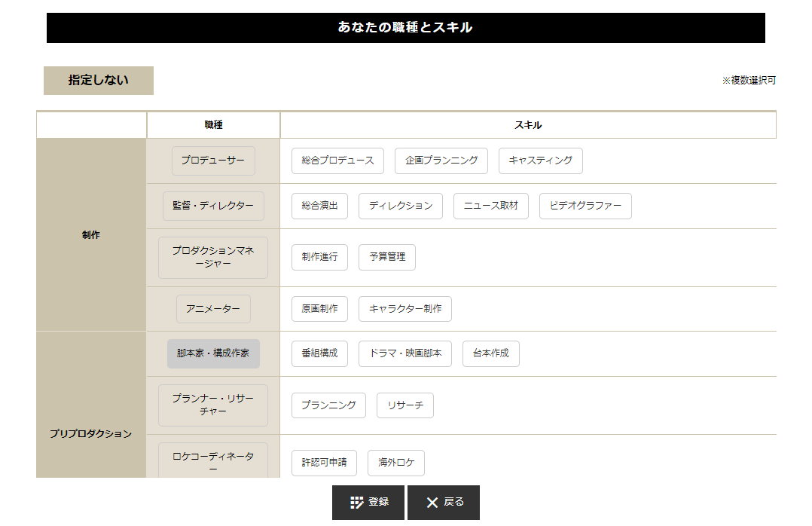Select the プロダクションマネージャー job type

(213, 258)
